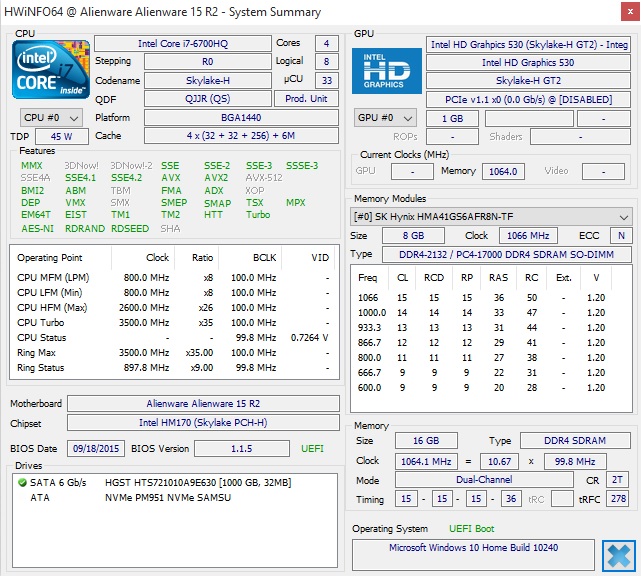Click the cache size field 4 x (32 + 32 + 256) + 6M

pyautogui.click(x=241, y=136)
